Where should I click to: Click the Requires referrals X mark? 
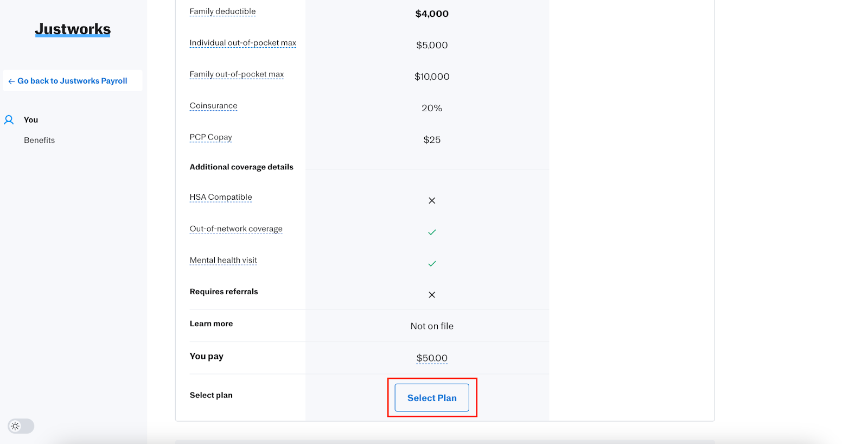click(432, 295)
